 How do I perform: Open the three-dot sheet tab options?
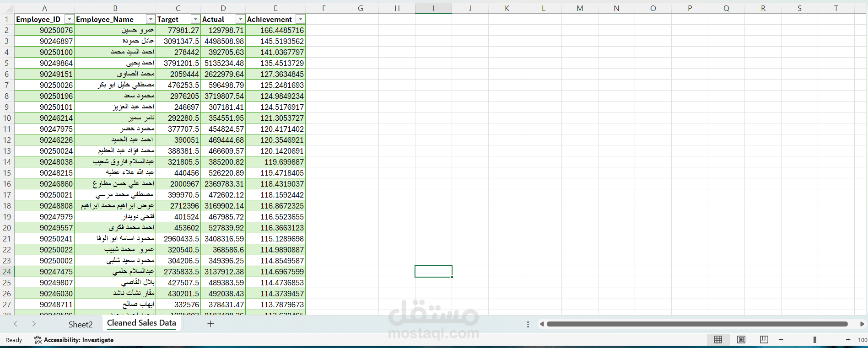(x=528, y=324)
